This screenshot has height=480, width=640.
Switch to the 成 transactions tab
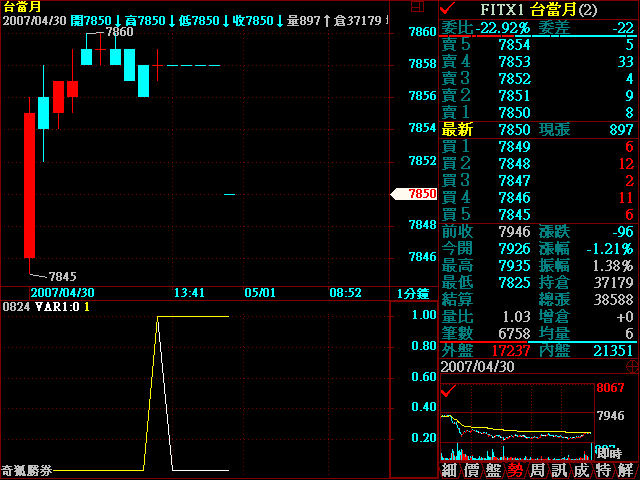point(581,470)
